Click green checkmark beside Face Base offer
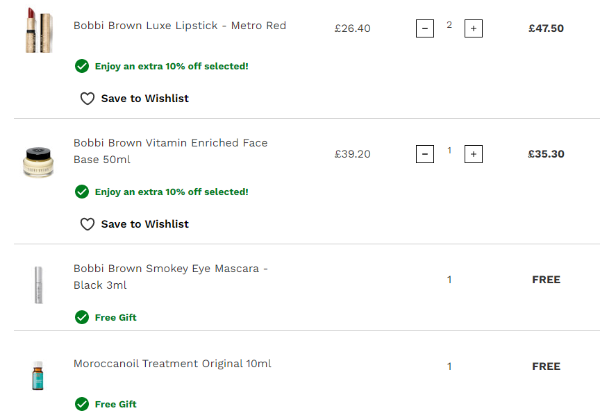This screenshot has height=413, width=600. click(x=81, y=191)
